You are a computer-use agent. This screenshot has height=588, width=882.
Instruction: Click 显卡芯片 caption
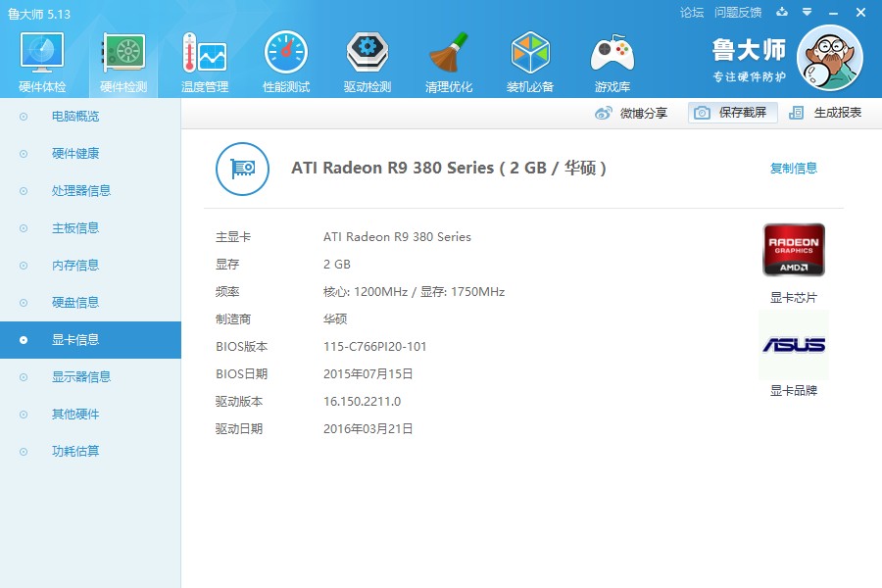point(793,298)
